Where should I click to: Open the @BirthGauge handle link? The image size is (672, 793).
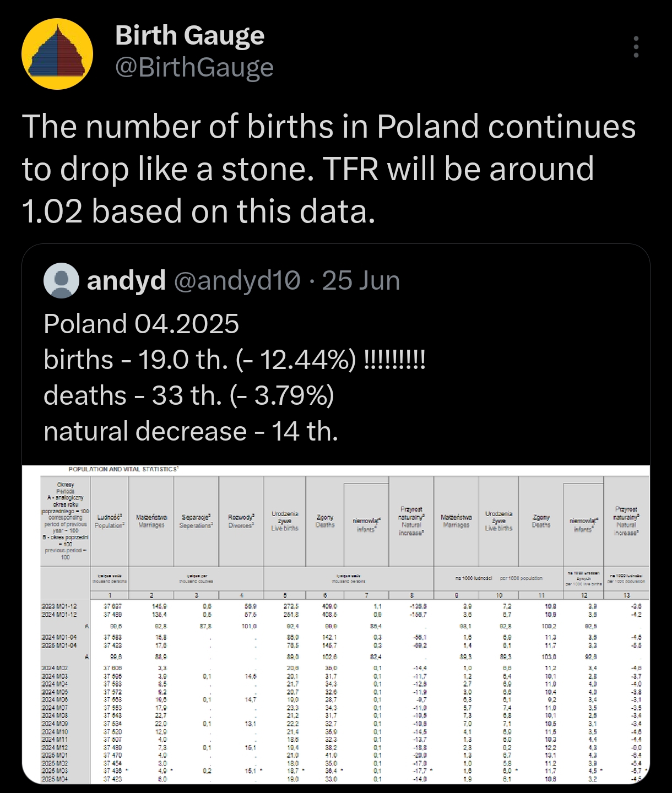tap(194, 68)
